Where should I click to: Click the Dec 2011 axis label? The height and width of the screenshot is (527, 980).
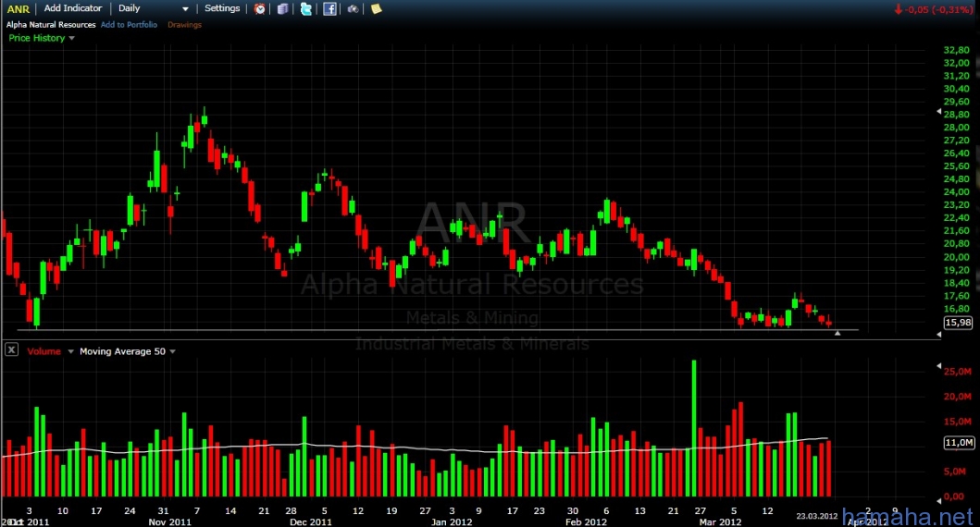pos(311,521)
